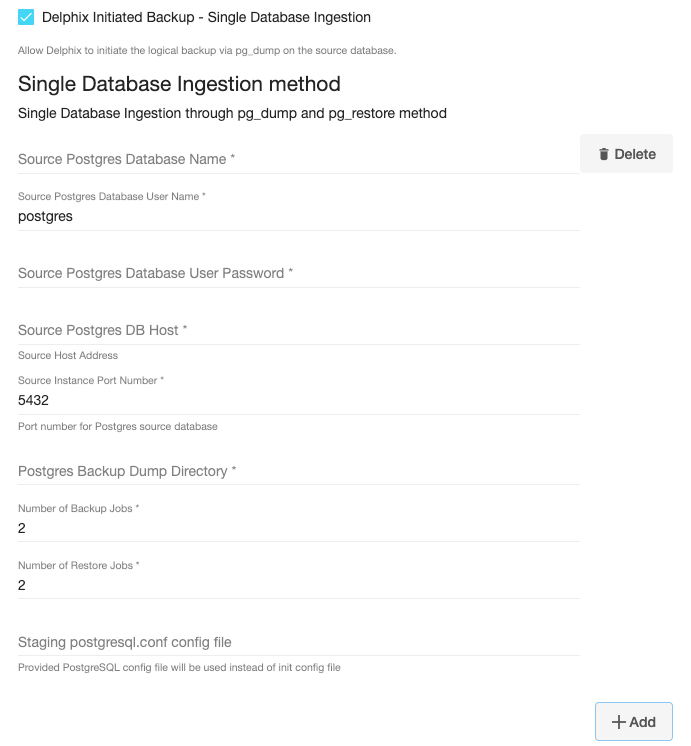Click the pg_dump and pg_restore method description

(x=232, y=113)
